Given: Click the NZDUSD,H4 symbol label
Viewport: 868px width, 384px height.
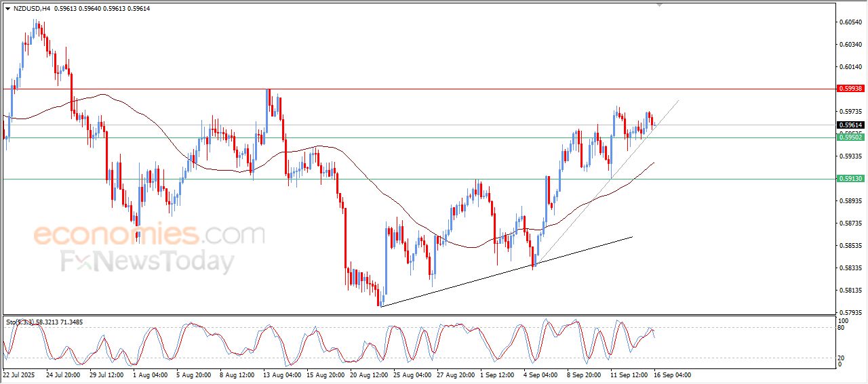Looking at the screenshot, I should pos(31,9).
